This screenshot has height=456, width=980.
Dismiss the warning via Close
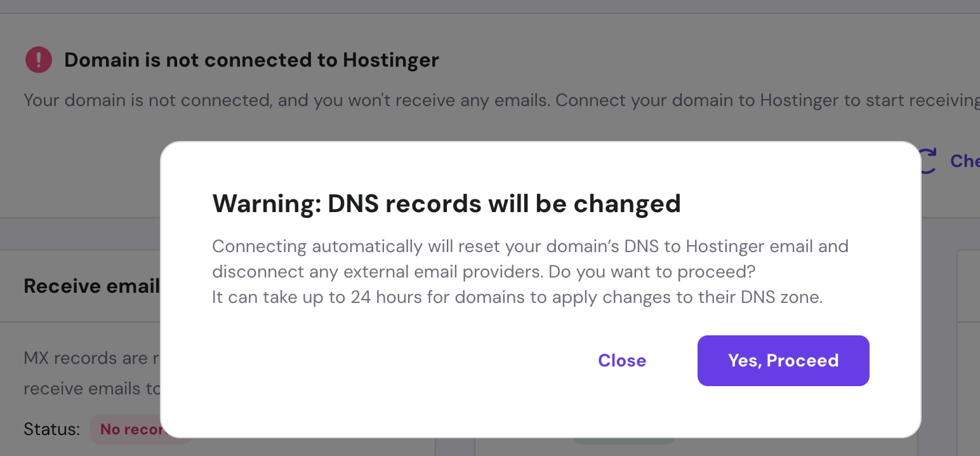622,361
